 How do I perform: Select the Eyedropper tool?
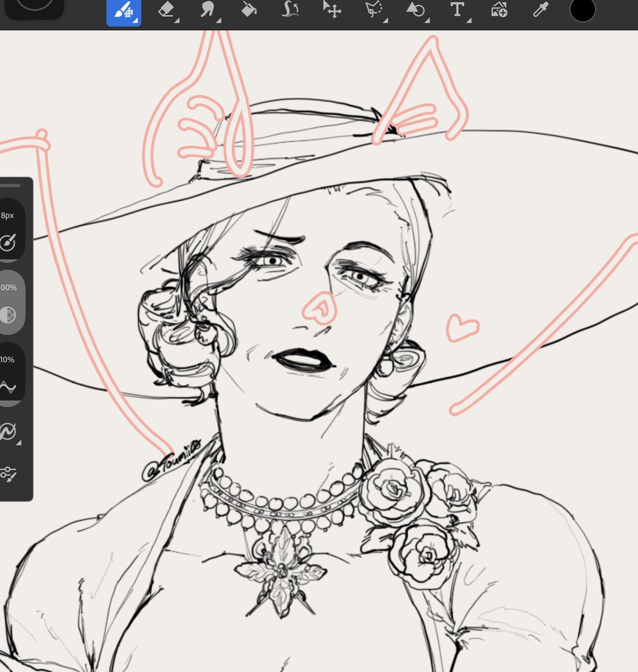[541, 10]
